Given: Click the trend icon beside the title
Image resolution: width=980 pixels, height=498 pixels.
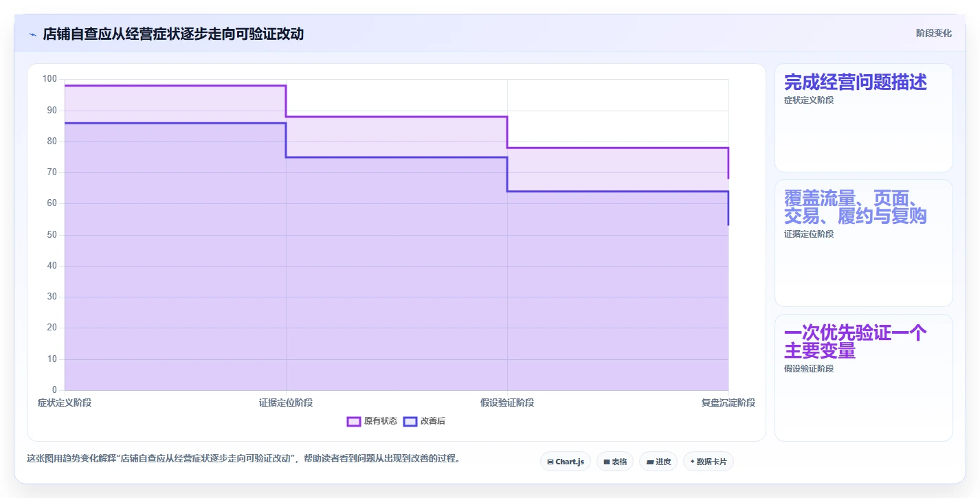Looking at the screenshot, I should 32,34.
